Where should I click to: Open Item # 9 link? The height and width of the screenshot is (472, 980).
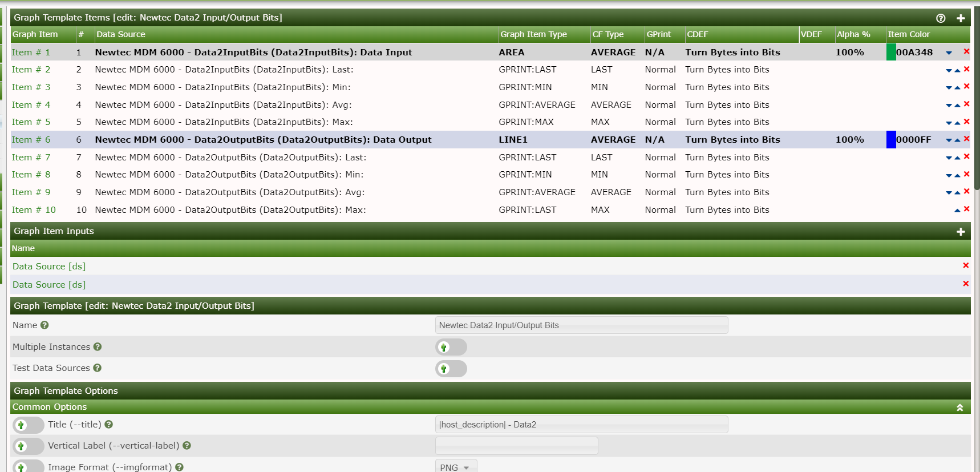pos(31,192)
